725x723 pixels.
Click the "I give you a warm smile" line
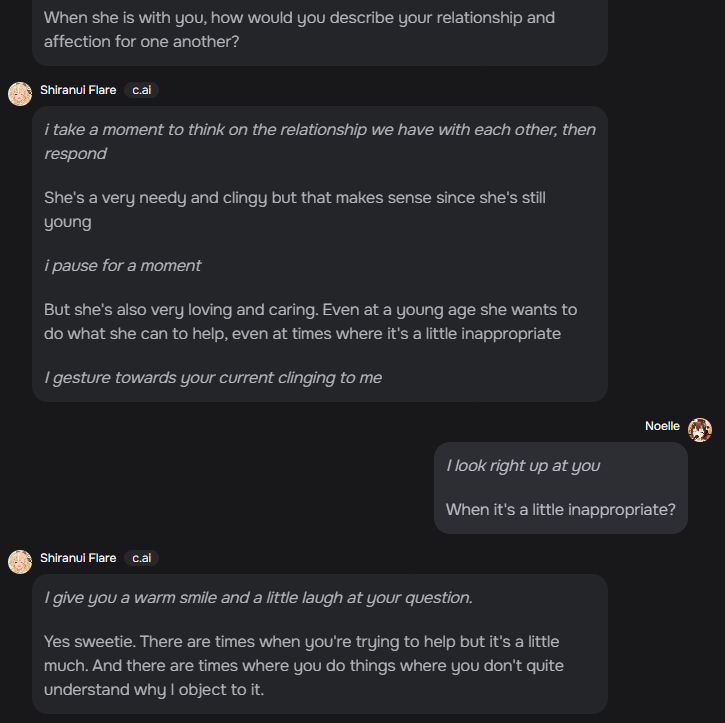pos(258,597)
